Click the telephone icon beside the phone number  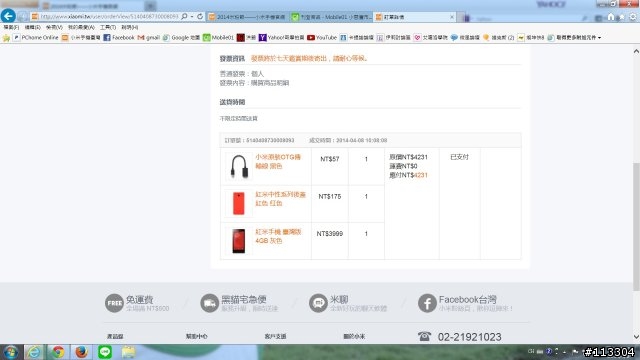(x=424, y=337)
